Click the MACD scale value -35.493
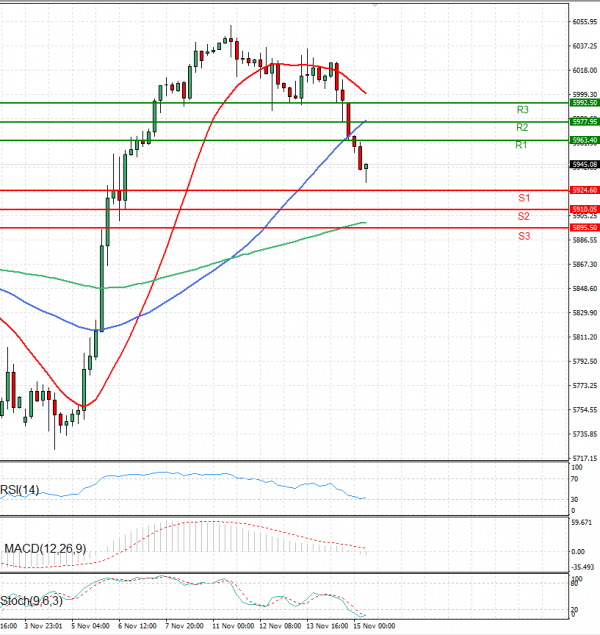Screen dimensions: 600x635 click(x=583, y=567)
